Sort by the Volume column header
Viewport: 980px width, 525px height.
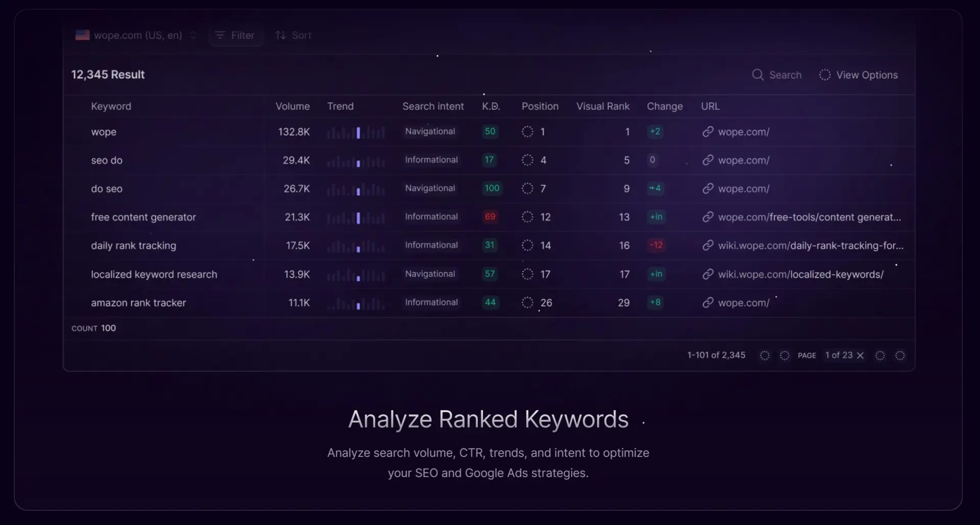click(x=292, y=106)
